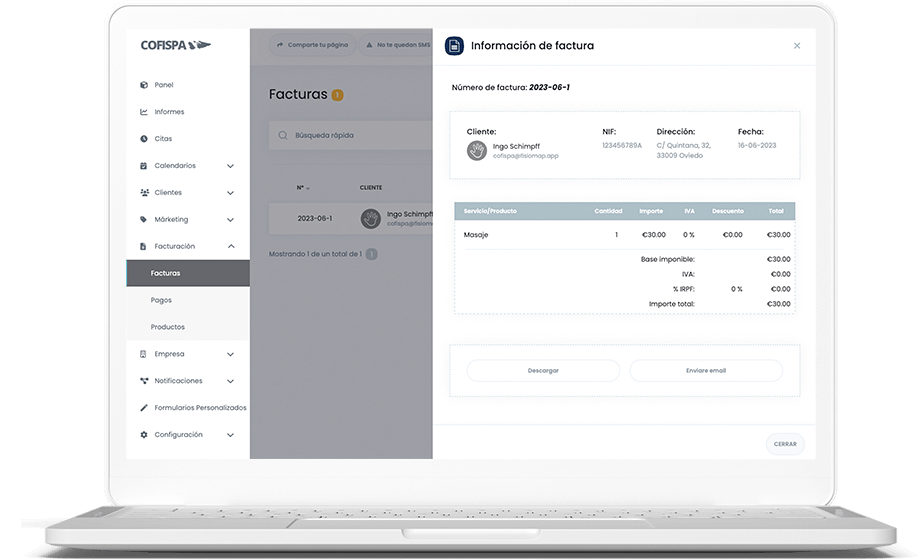Click the Panel cube icon in sidebar
The image size is (920, 560).
click(144, 85)
